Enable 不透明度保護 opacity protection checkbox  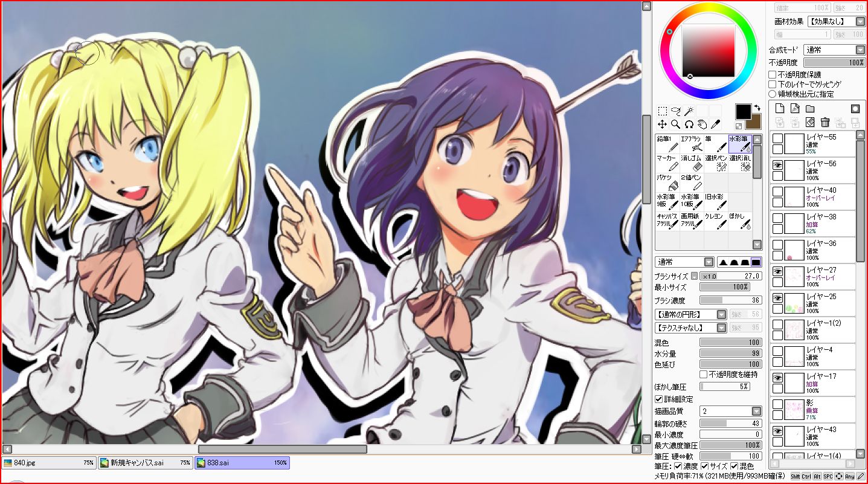point(772,74)
